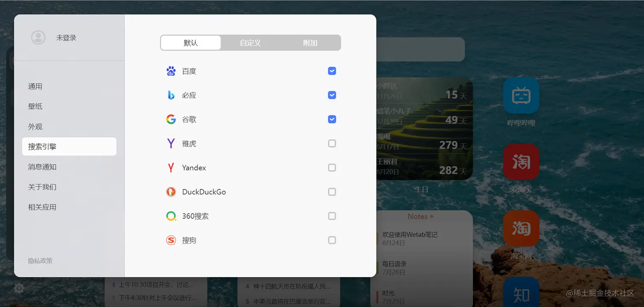Switch to the 自定义 tab

(250, 43)
